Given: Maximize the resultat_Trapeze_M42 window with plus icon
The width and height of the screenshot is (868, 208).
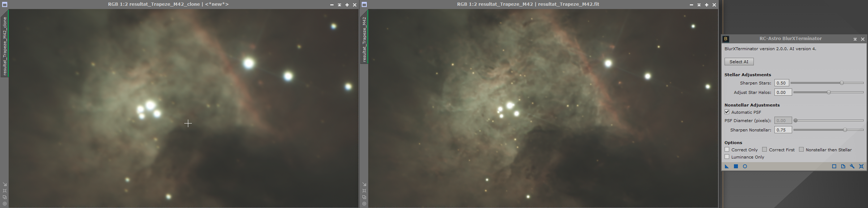Looking at the screenshot, I should (706, 5).
